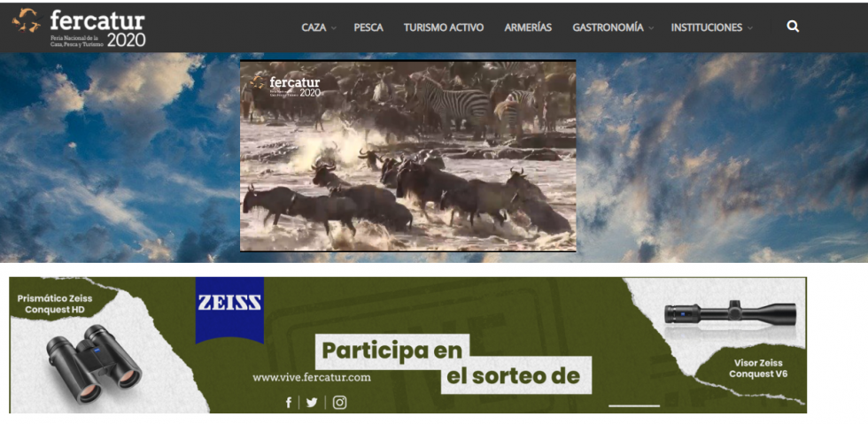868x424 pixels.
Task: Open the ARMERÍAS menu item
Action: coord(528,27)
